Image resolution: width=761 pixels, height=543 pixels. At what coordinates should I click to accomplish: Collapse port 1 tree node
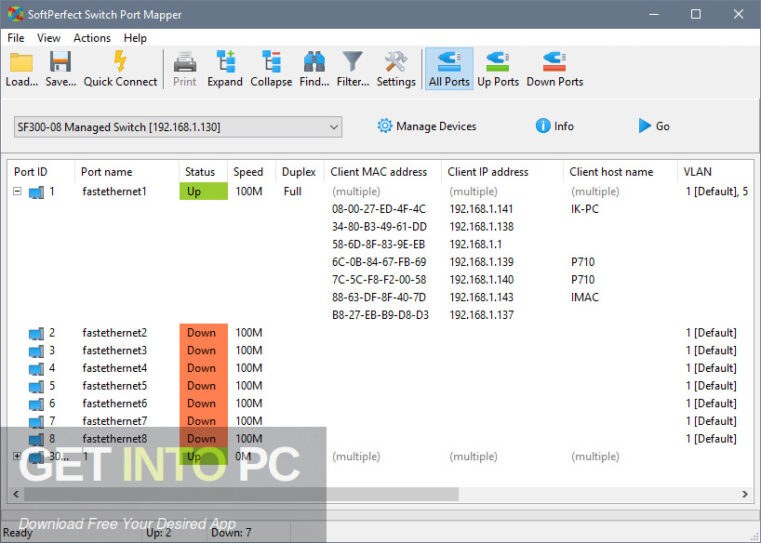pos(17,191)
